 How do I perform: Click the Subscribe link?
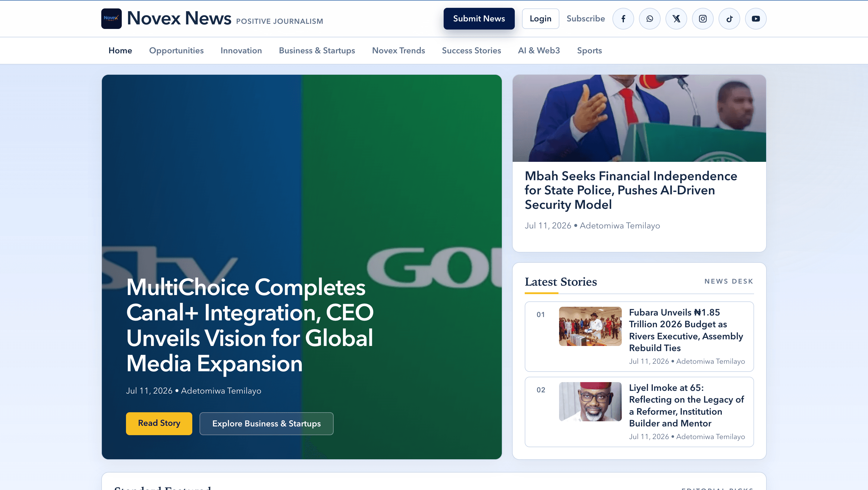(x=586, y=19)
